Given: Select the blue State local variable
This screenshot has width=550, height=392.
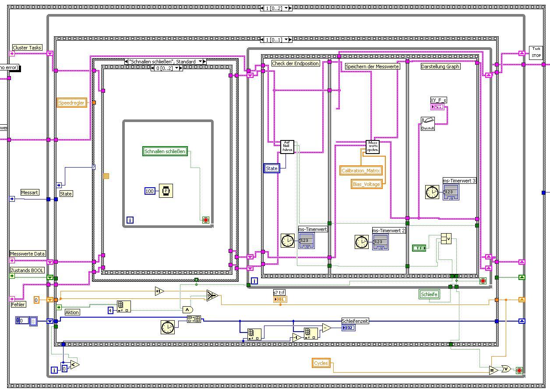Looking at the screenshot, I should point(272,168).
